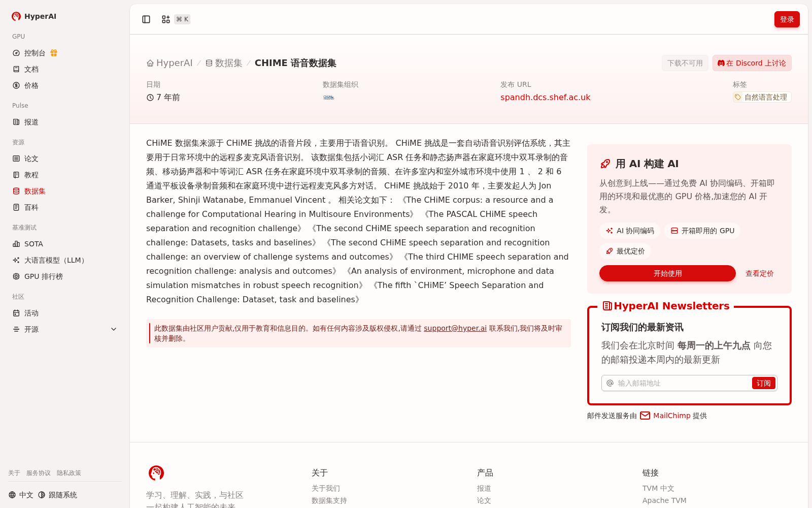Open footer 论文 link under 产品
Image resolution: width=812 pixels, height=508 pixels.
click(x=484, y=500)
